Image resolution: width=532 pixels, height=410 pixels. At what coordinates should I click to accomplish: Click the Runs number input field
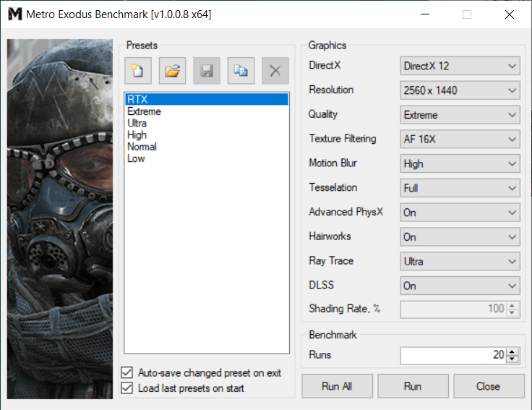(454, 355)
